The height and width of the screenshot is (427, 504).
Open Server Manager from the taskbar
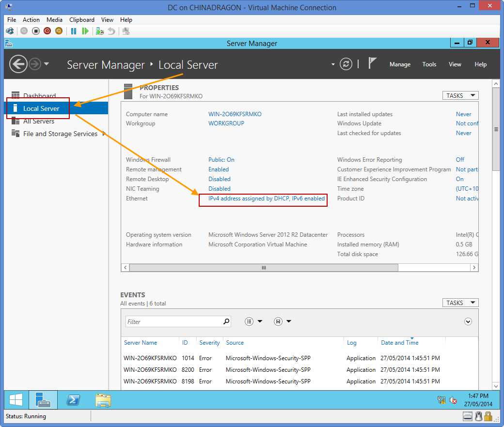coord(43,400)
